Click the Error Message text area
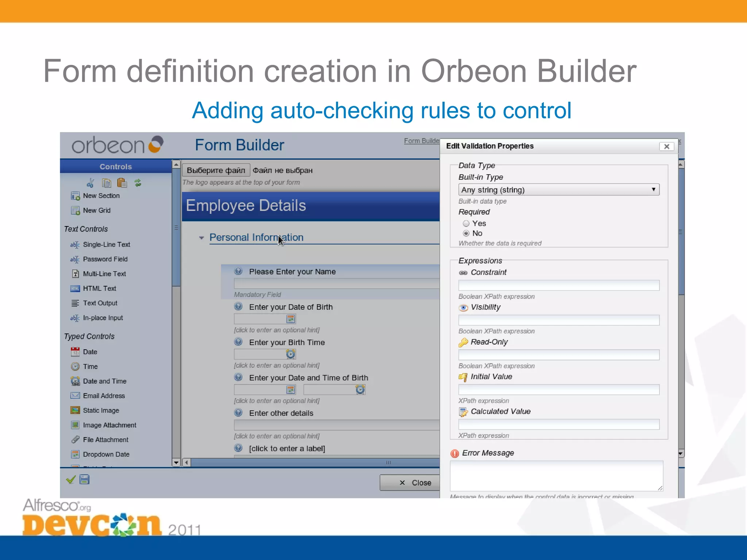This screenshot has width=747, height=560. [557, 476]
